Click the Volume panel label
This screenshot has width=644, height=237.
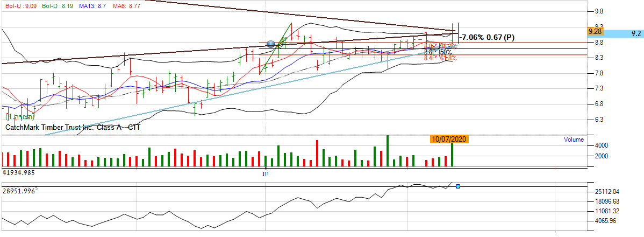[573, 140]
